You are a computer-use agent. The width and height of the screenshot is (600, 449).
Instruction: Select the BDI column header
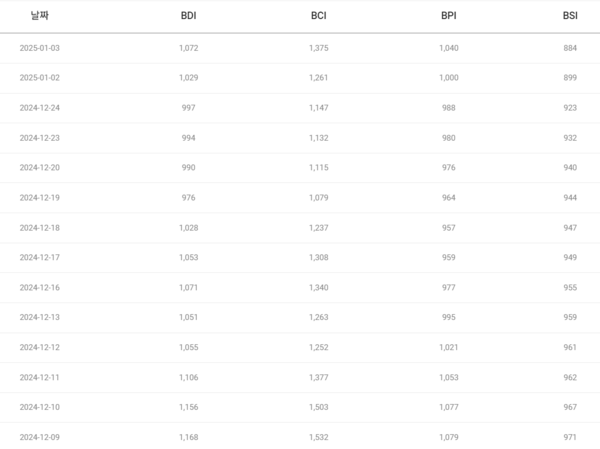click(x=188, y=16)
